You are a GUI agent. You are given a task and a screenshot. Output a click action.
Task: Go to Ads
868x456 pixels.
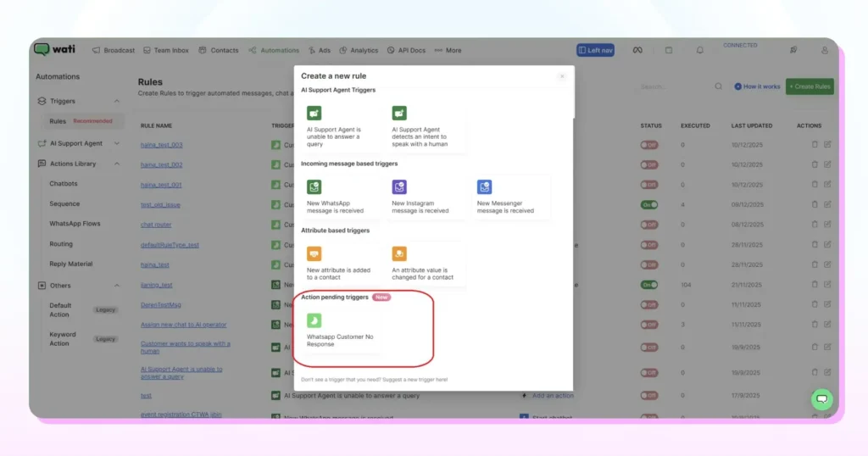[x=320, y=50]
